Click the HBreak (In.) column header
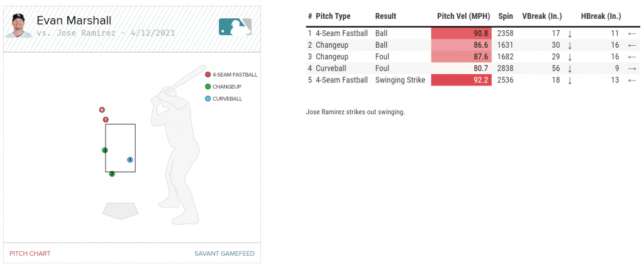644x267 pixels. pyautogui.click(x=601, y=16)
